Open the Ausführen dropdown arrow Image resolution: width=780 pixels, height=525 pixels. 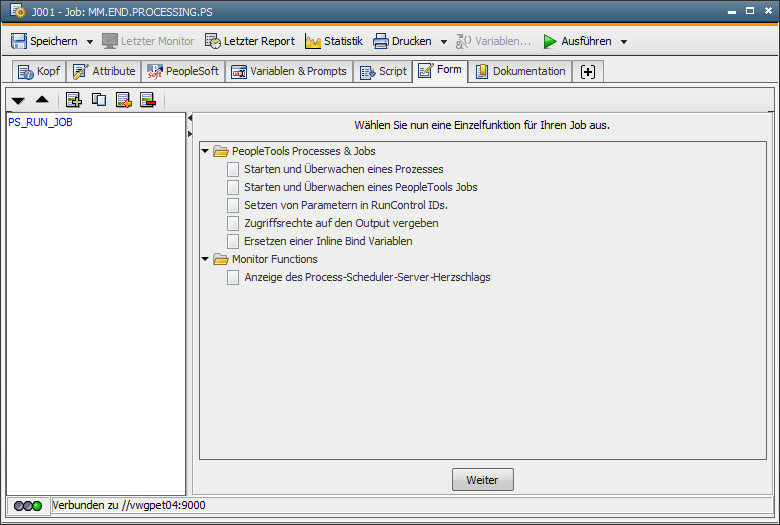pos(624,42)
